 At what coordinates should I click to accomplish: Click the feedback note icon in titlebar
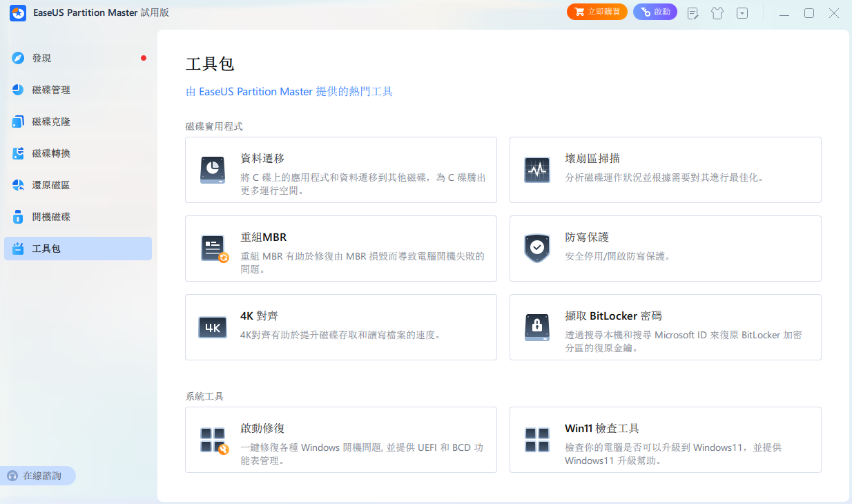(x=692, y=12)
